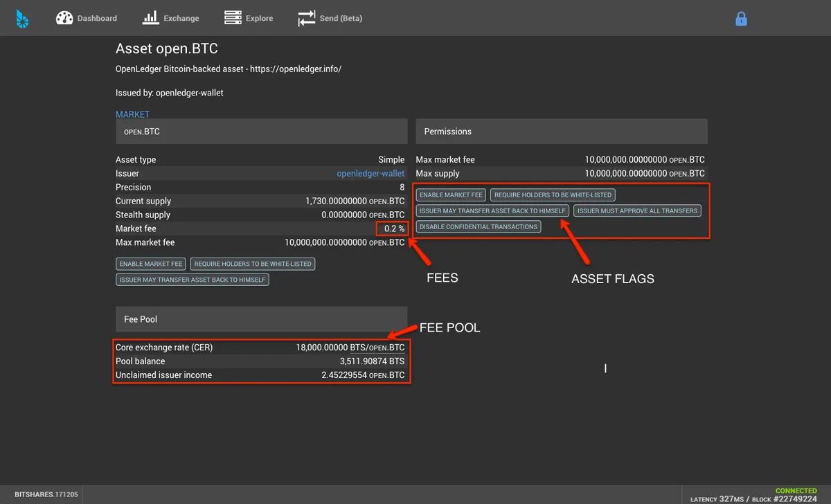Select the Precision value 8

pyautogui.click(x=402, y=187)
